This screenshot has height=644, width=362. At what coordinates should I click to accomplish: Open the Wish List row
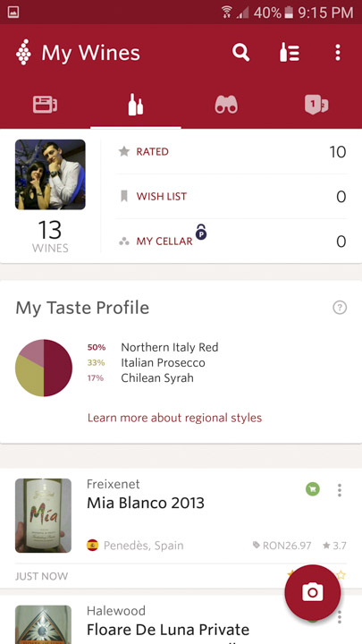coord(232,196)
